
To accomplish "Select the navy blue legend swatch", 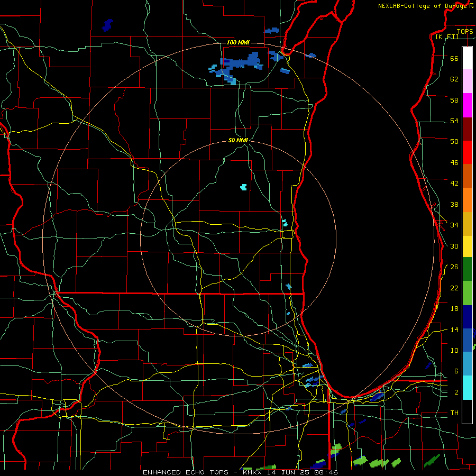I will click(467, 317).
